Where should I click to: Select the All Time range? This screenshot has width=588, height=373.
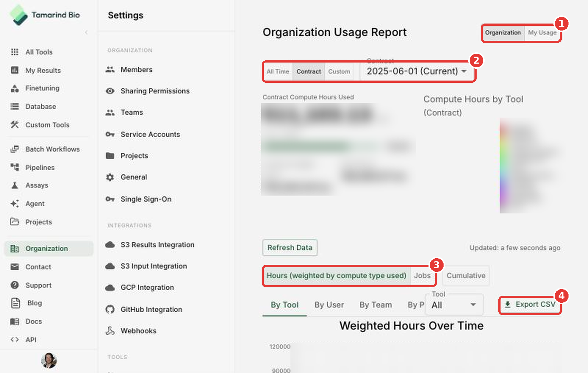click(278, 71)
